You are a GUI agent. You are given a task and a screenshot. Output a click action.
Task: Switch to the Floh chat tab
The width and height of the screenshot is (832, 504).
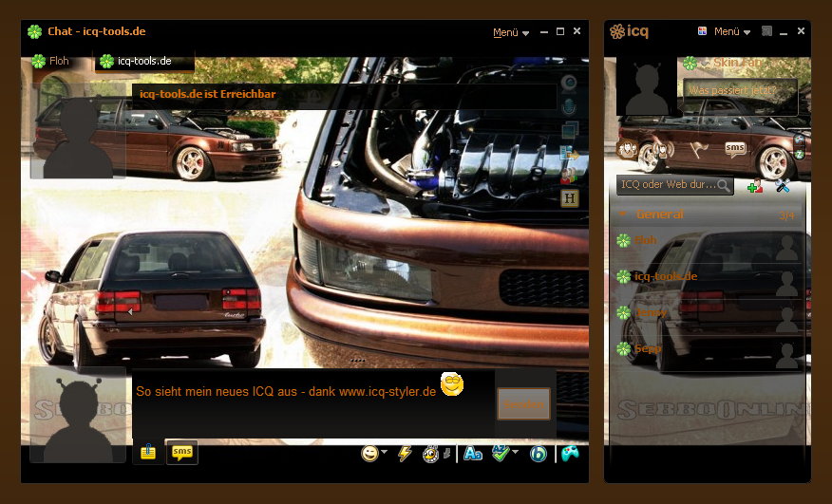pos(51,61)
